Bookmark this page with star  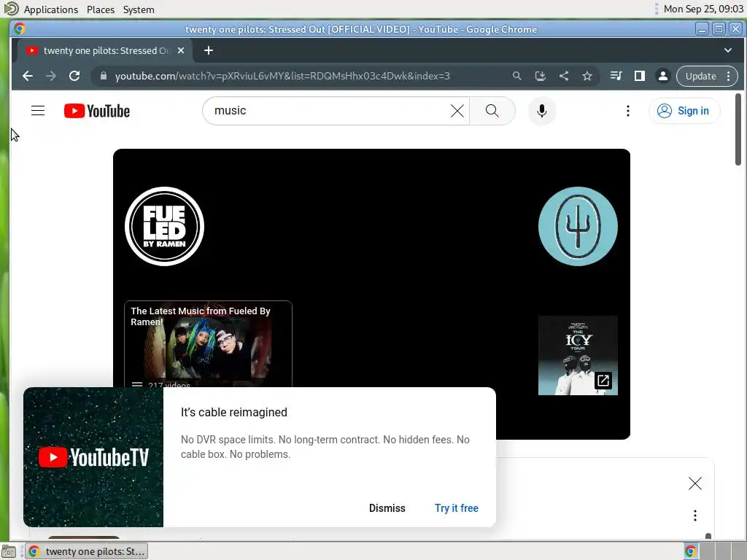[587, 76]
